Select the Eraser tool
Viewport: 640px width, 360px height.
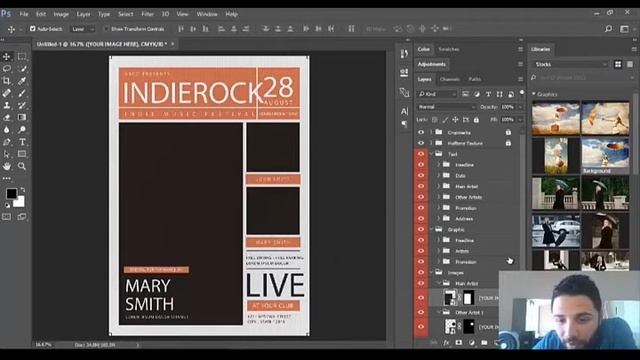[7, 118]
